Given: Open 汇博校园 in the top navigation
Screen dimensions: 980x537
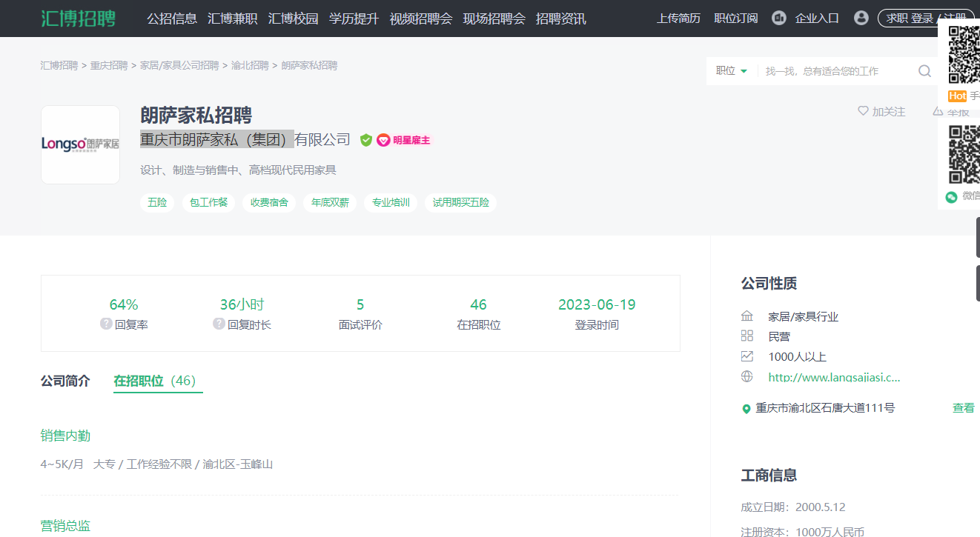Looking at the screenshot, I should click(294, 19).
